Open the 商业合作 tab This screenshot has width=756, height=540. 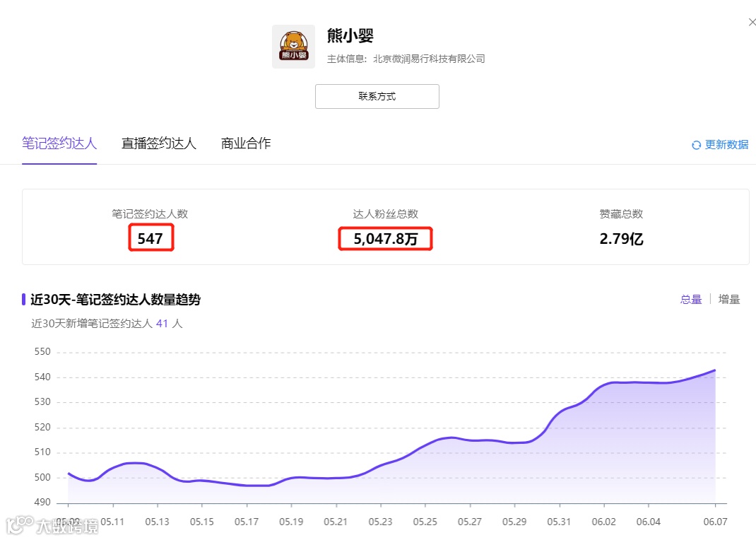click(246, 143)
